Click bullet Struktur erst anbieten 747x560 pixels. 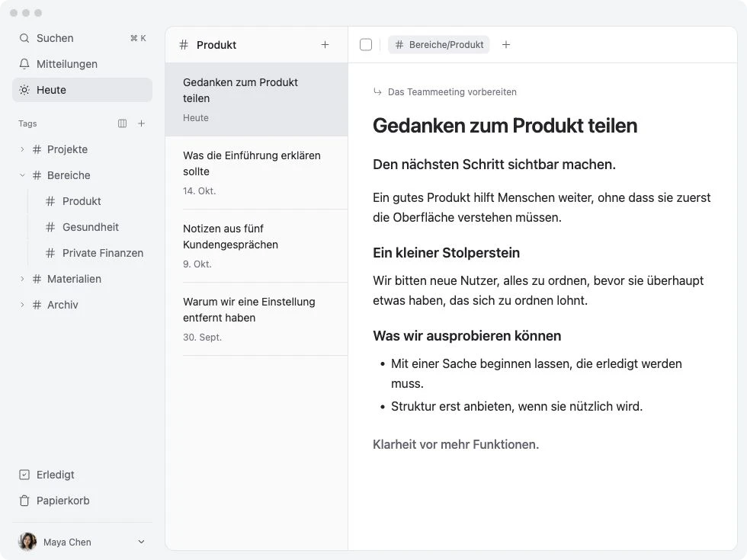coord(517,406)
